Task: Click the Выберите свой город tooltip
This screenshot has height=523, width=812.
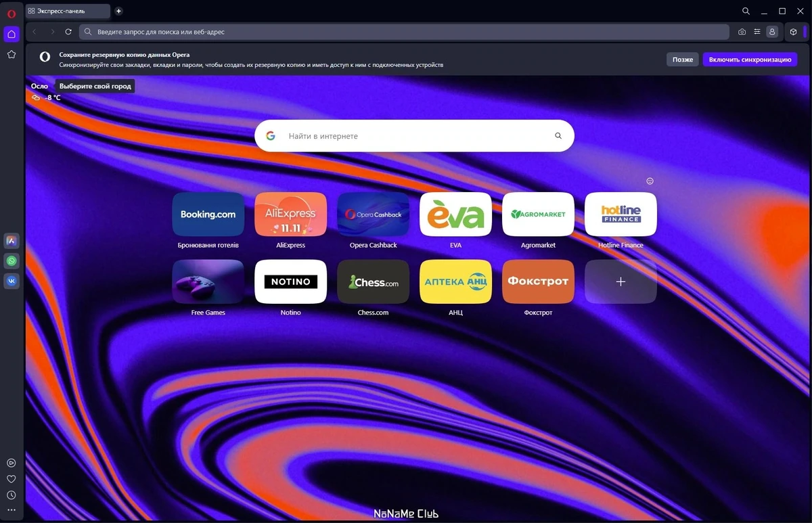Action: (x=95, y=86)
